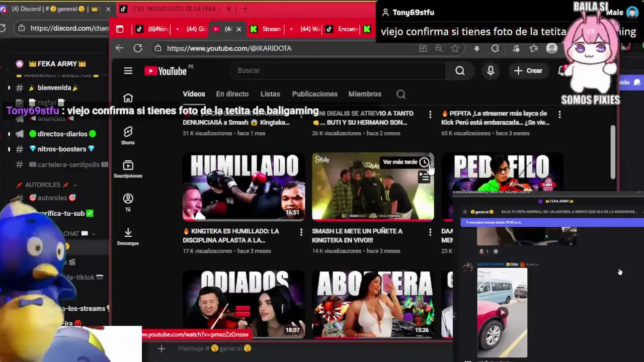The width and height of the screenshot is (644, 362).
Task: Expand the FEKA ARMY server header
Action: 57,64
